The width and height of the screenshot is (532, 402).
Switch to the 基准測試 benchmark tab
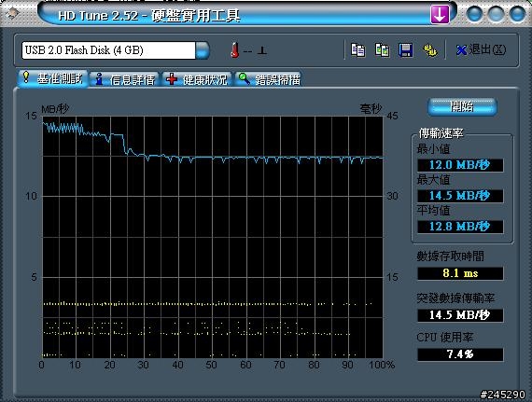coord(53,78)
